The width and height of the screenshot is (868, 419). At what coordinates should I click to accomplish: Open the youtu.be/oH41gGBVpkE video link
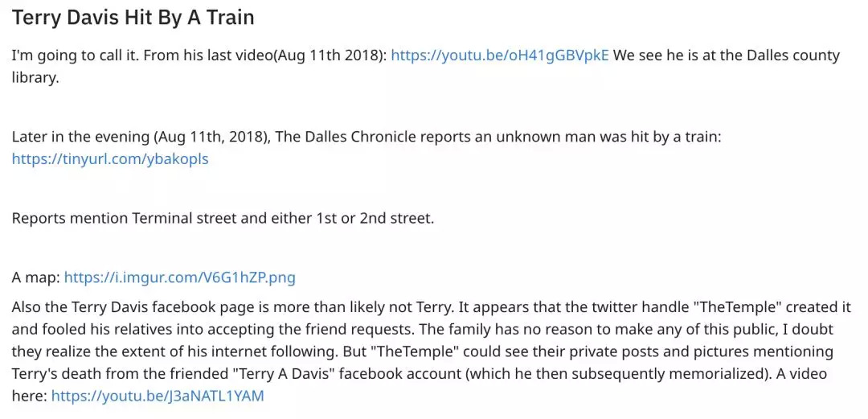tap(499, 55)
